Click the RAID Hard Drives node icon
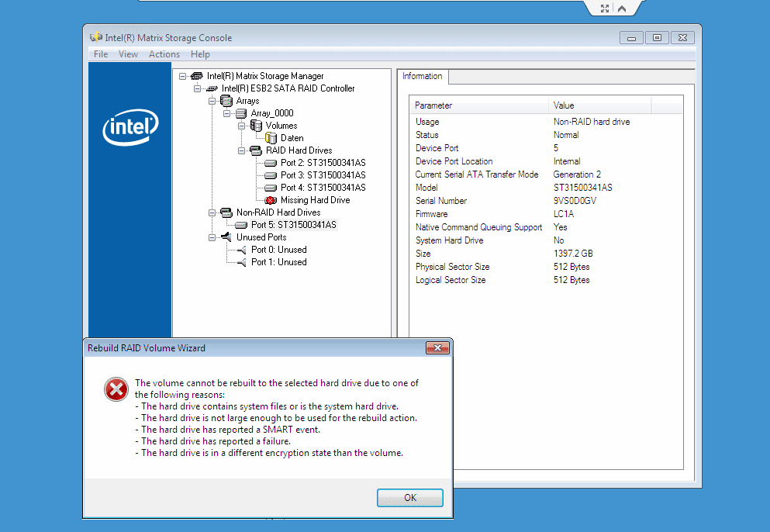The width and height of the screenshot is (770, 532). pyautogui.click(x=256, y=150)
